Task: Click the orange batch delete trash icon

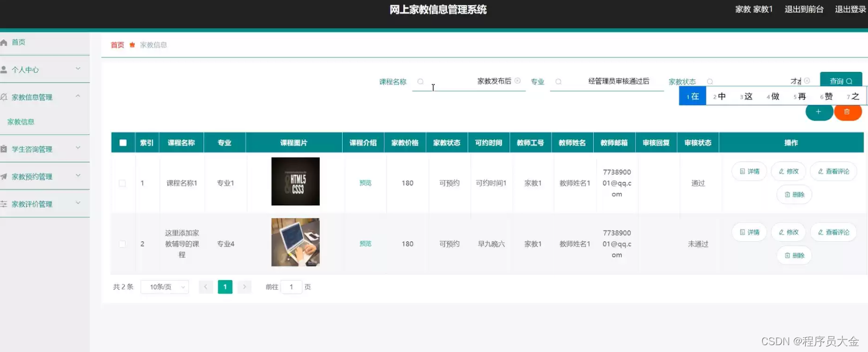Action: click(848, 112)
